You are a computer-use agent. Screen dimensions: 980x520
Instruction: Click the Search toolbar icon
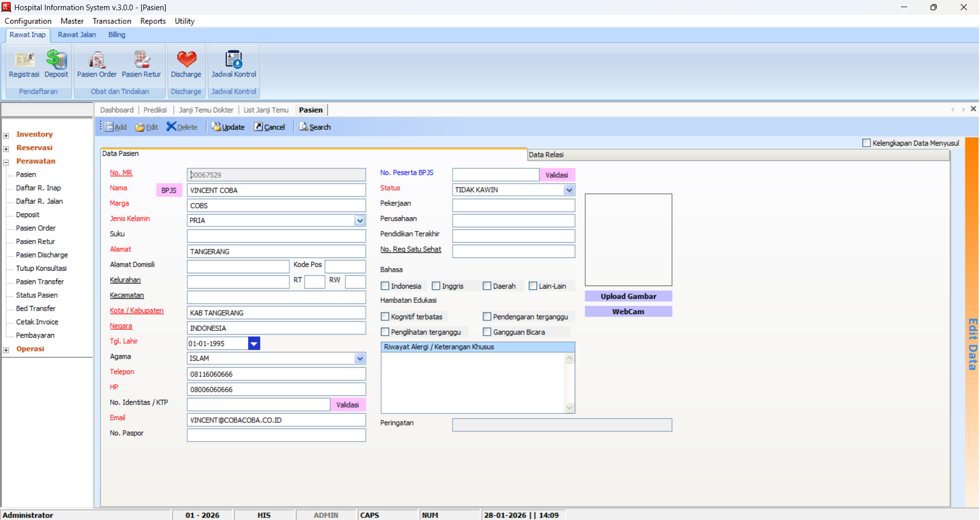click(315, 127)
